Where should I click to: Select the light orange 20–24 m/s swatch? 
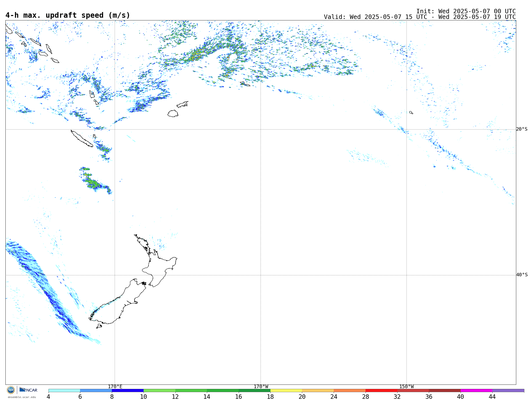[318, 391]
